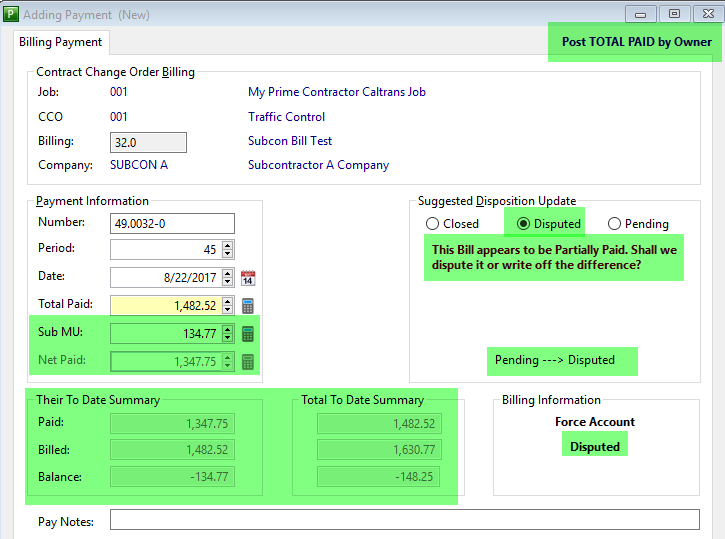The image size is (725, 539).
Task: Click the SUBCON A company code
Action: click(139, 165)
